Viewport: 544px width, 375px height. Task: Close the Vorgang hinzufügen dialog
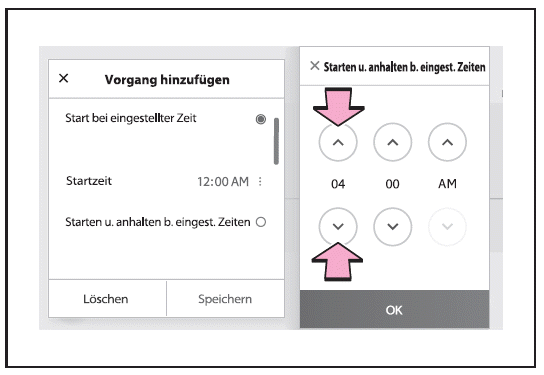(x=63, y=78)
